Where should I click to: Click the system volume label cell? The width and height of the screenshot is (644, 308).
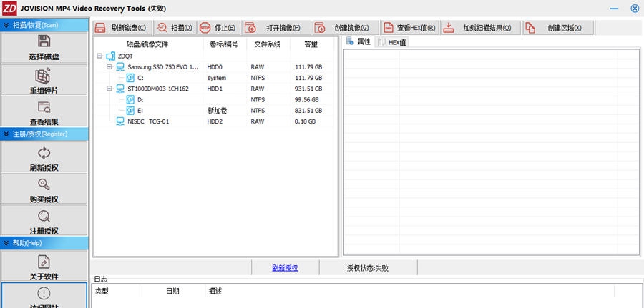pos(216,78)
